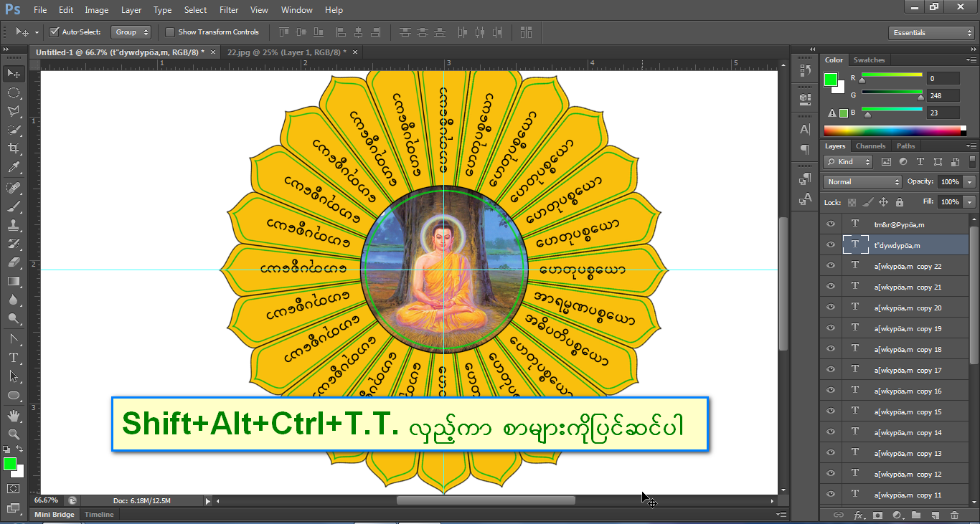
Task: Select the History Brush tool
Action: pyautogui.click(x=14, y=244)
